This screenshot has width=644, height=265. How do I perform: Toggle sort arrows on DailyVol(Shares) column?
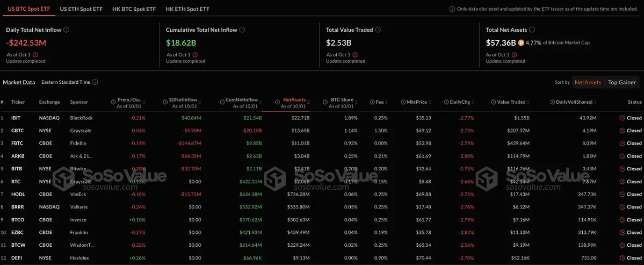pos(595,102)
